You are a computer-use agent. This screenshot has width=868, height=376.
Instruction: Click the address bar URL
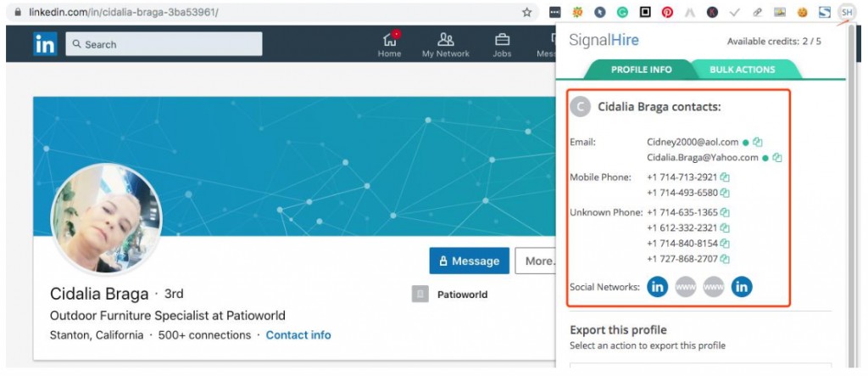(124, 12)
